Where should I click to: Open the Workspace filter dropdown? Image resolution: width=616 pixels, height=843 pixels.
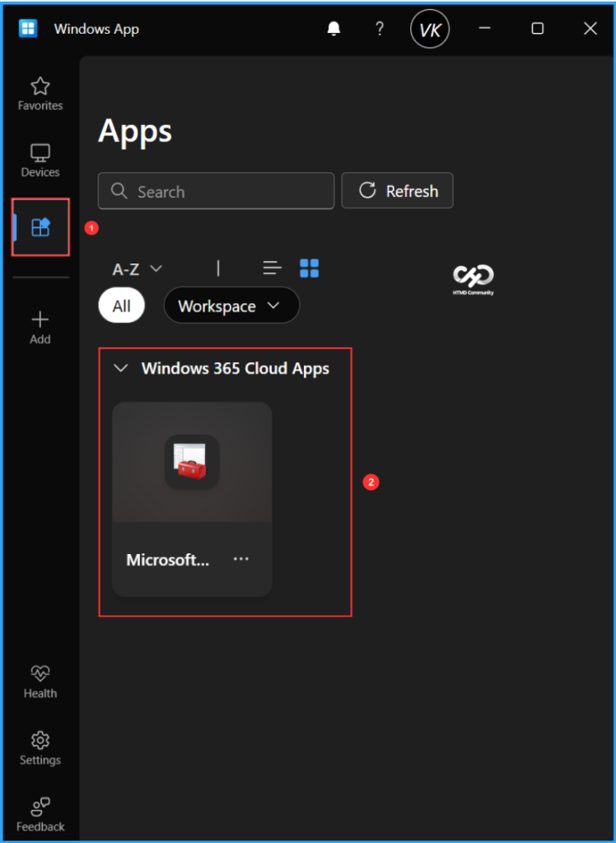point(231,305)
